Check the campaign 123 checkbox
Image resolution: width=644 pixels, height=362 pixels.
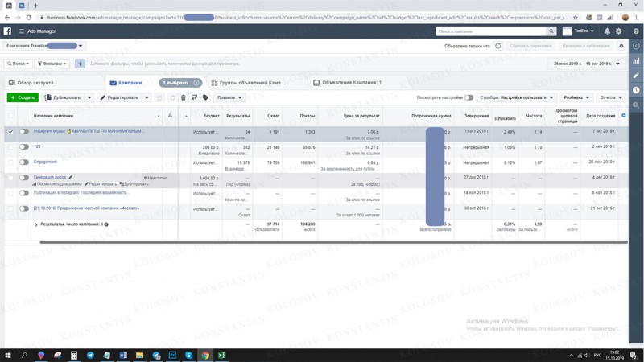[x=10, y=147]
